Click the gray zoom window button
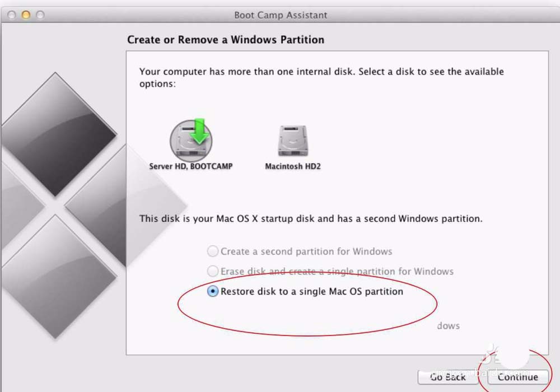The width and height of the screenshot is (560, 392). 40,15
